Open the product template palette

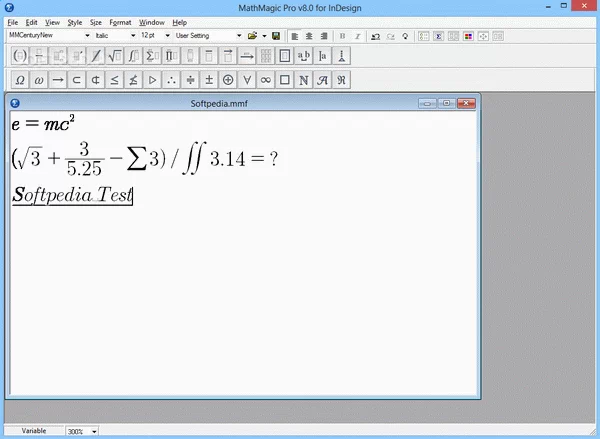pos(171,56)
